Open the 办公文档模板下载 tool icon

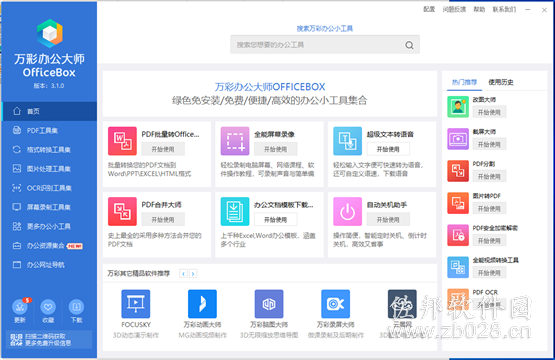point(235,211)
